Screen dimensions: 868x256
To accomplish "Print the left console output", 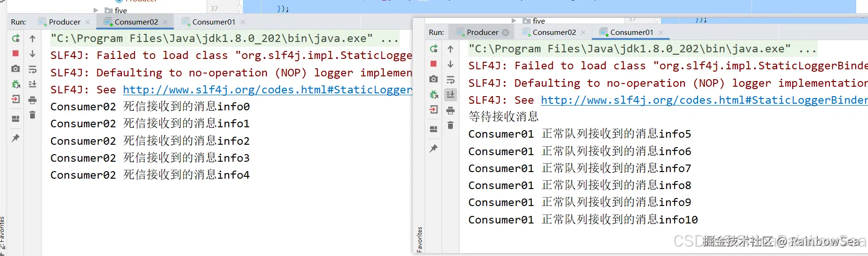I will click(x=32, y=100).
